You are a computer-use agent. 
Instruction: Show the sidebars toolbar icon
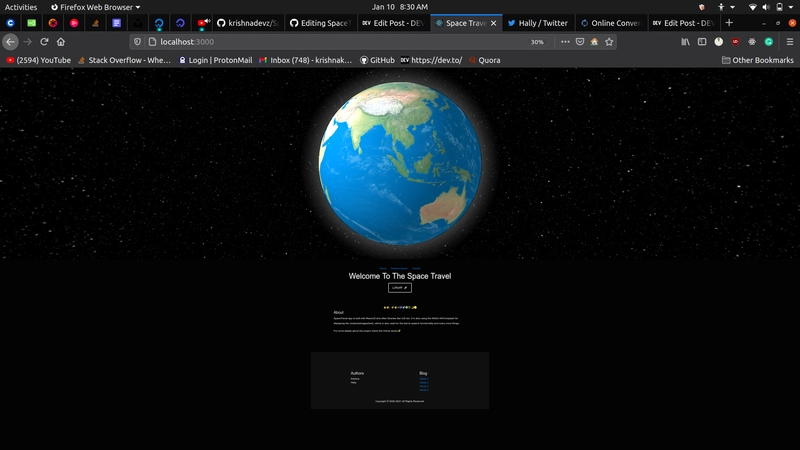coord(702,42)
